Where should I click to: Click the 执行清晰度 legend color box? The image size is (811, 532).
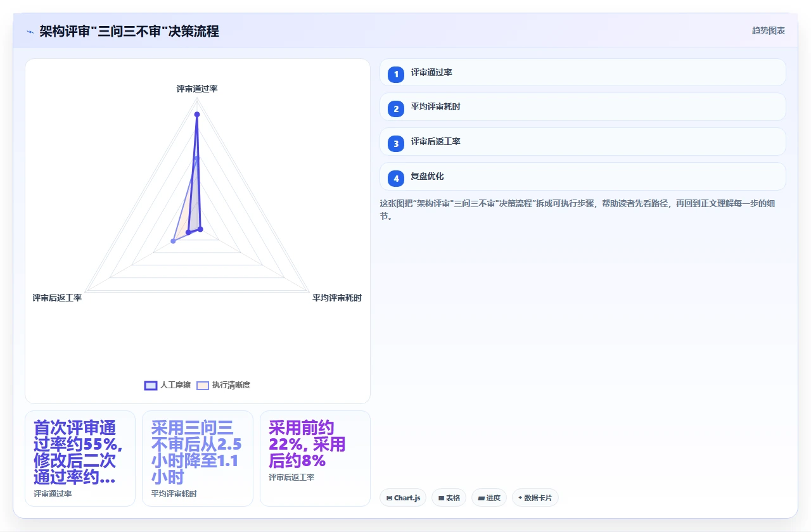point(203,385)
